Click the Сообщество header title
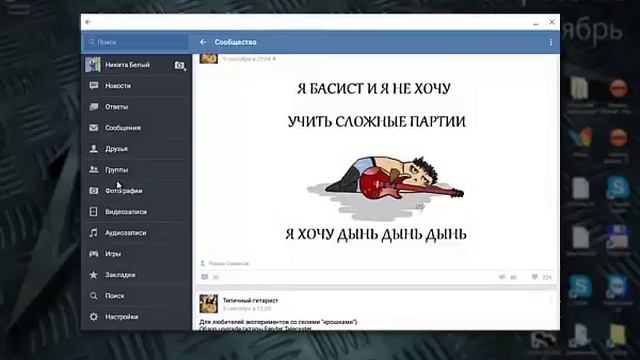 236,42
